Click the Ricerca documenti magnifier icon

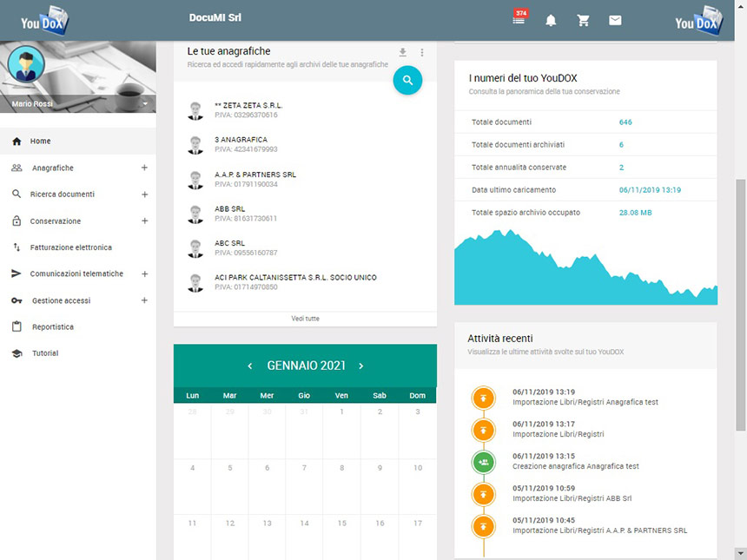[17, 194]
